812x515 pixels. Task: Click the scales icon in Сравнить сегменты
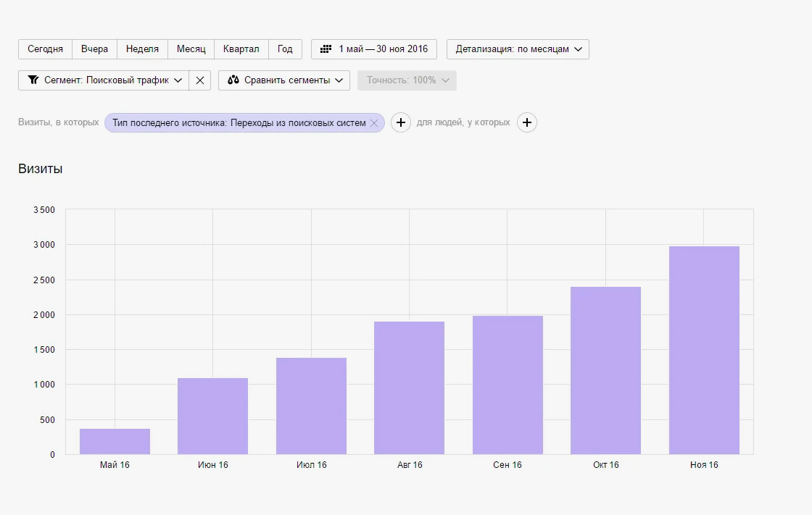233,80
